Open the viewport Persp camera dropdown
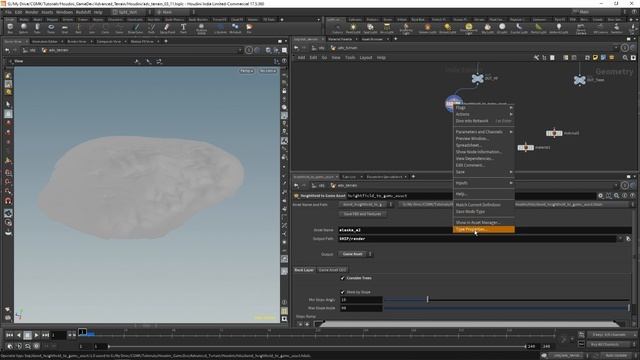The width and height of the screenshot is (640, 360). (247, 71)
